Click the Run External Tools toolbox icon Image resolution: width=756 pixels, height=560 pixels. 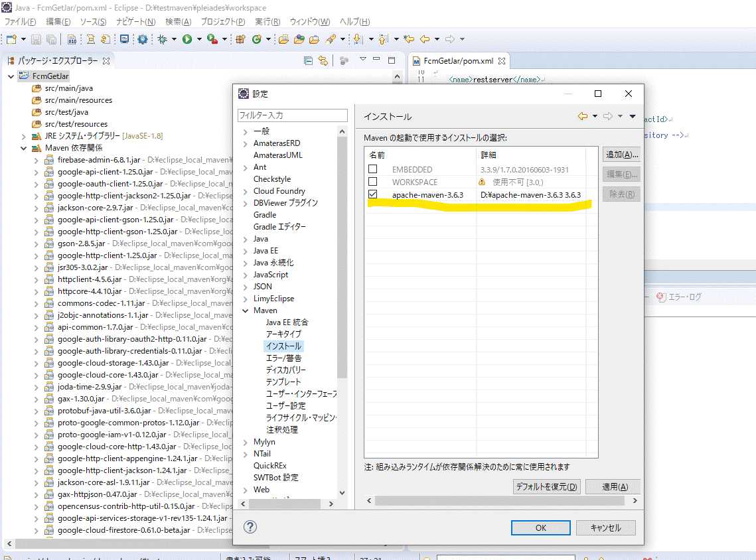click(x=212, y=39)
